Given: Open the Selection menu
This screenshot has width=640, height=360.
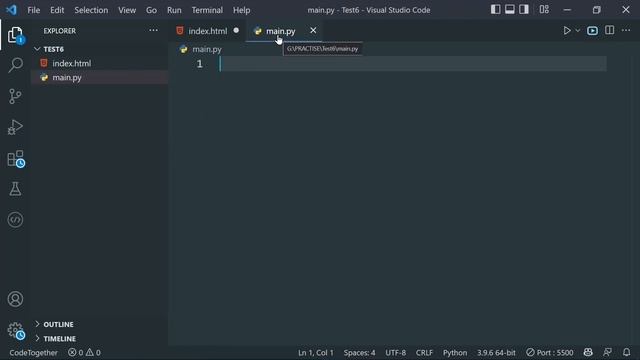Looking at the screenshot, I should pyautogui.click(x=91, y=10).
